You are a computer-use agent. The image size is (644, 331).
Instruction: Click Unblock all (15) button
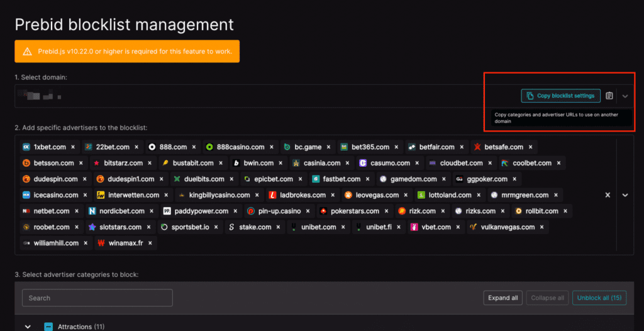pos(599,298)
